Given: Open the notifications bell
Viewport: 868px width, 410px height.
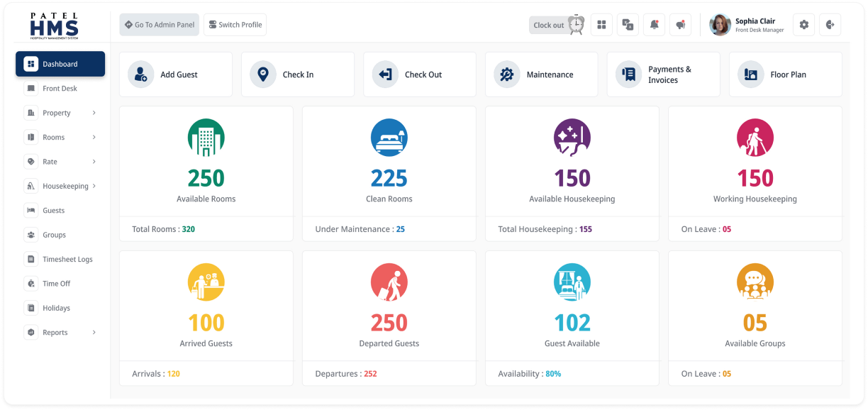Looking at the screenshot, I should [x=654, y=25].
